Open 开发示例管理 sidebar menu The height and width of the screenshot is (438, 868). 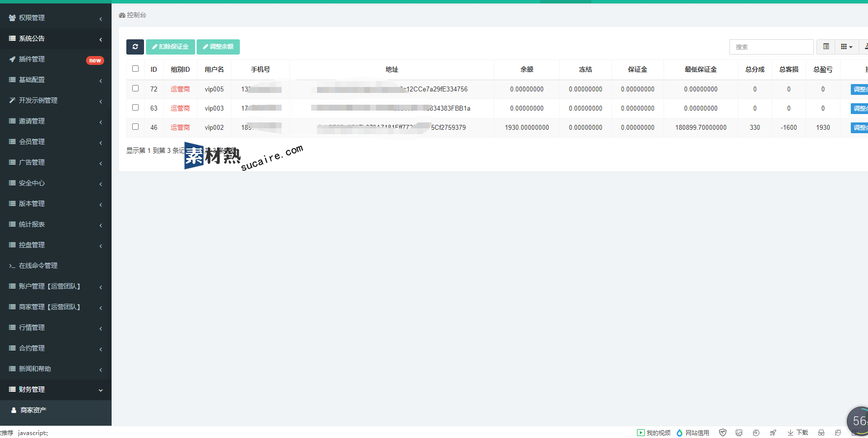pyautogui.click(x=56, y=100)
